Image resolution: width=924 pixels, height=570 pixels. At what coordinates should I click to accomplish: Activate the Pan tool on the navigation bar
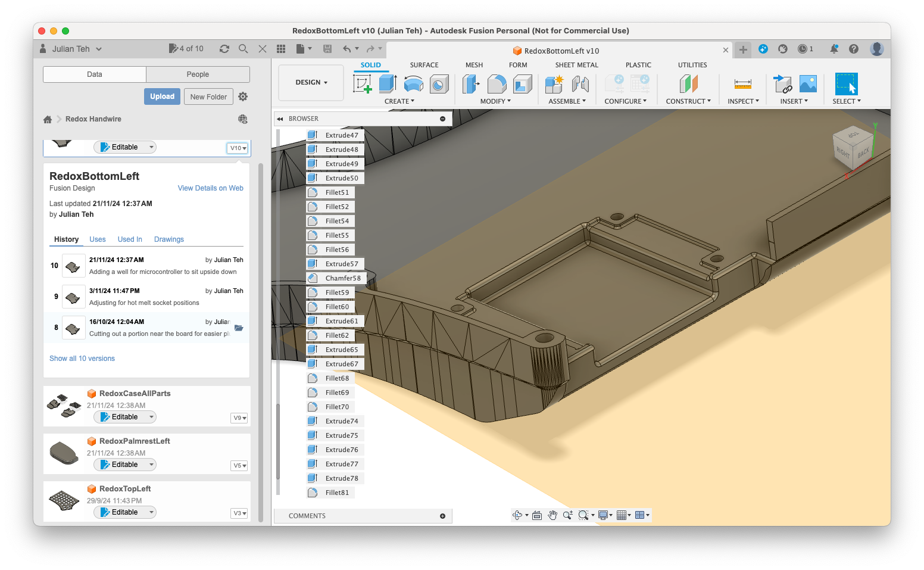pyautogui.click(x=552, y=515)
